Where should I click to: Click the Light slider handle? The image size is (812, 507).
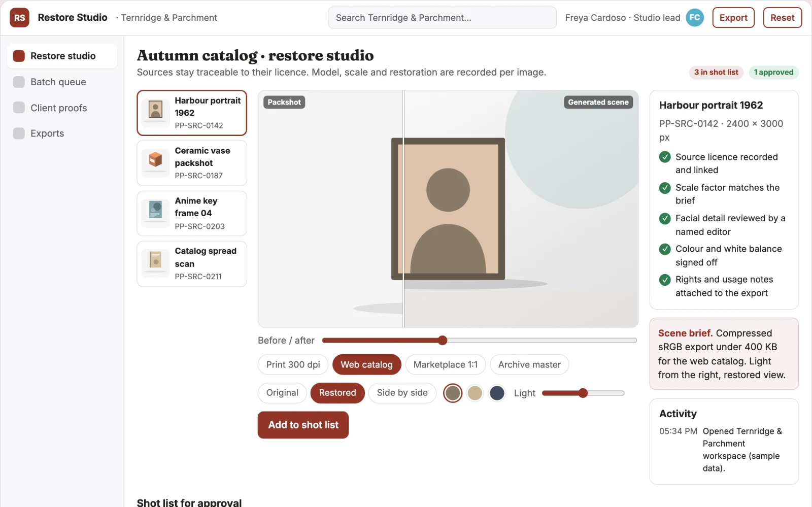(x=583, y=393)
